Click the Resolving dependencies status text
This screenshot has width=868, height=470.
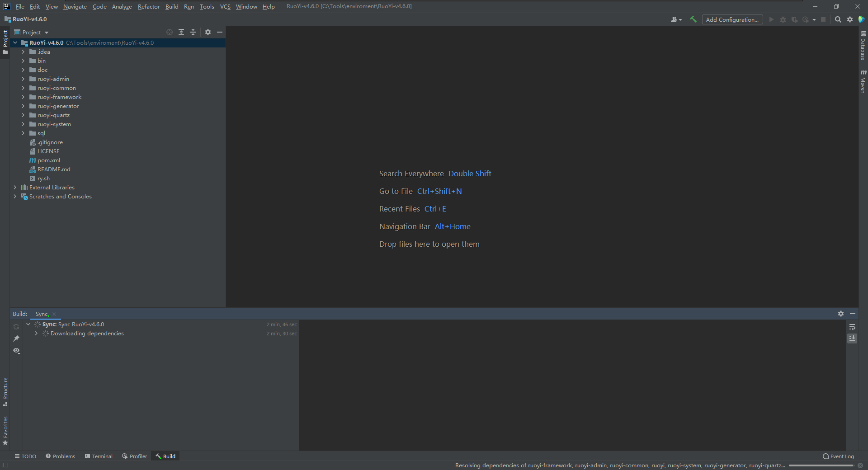pos(620,465)
